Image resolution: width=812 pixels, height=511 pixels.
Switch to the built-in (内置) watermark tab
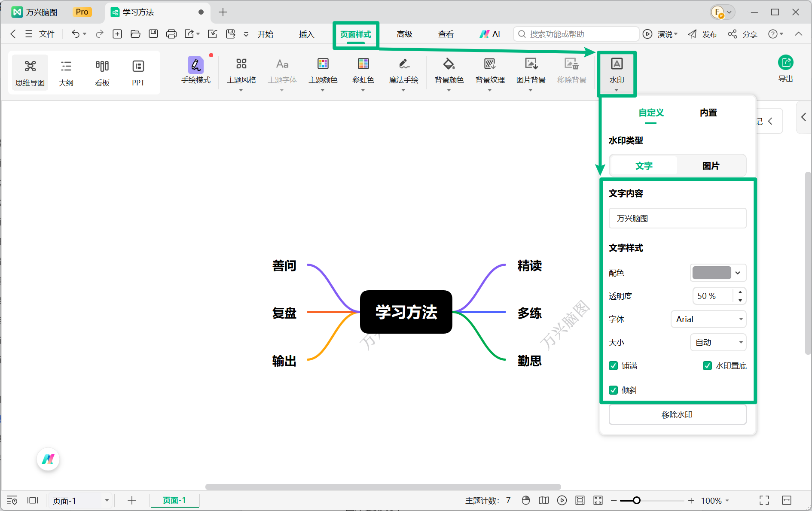click(708, 113)
